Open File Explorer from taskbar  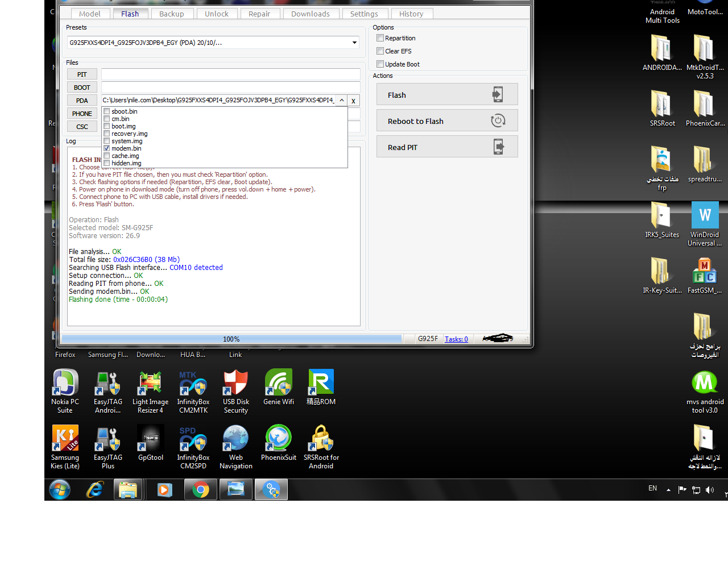click(128, 489)
